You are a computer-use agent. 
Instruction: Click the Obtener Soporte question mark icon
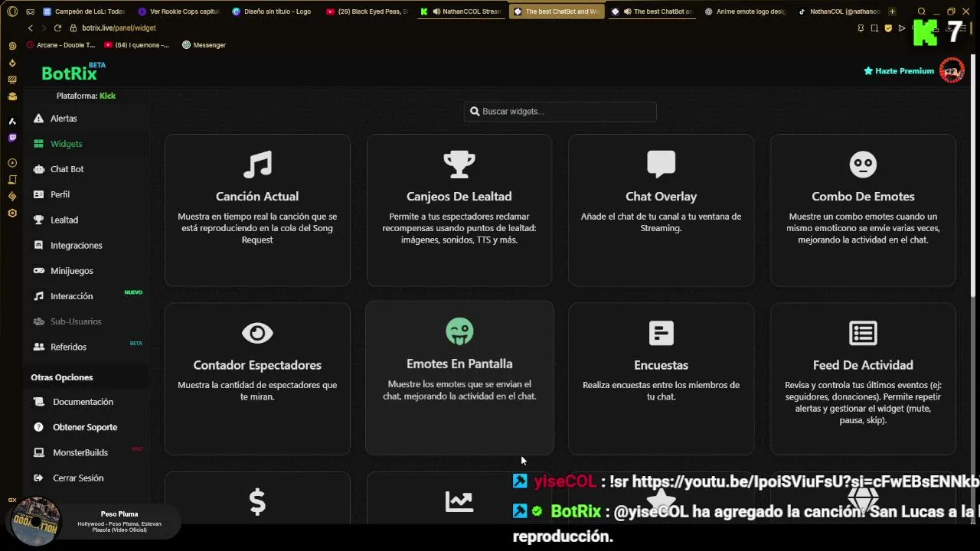click(x=38, y=427)
